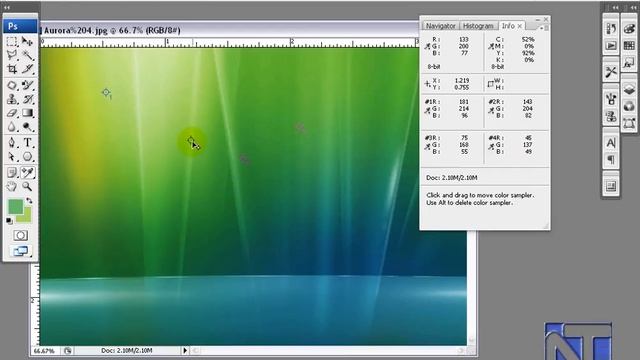640x360 pixels.
Task: Swap foreground and background colors
Action: point(29,200)
